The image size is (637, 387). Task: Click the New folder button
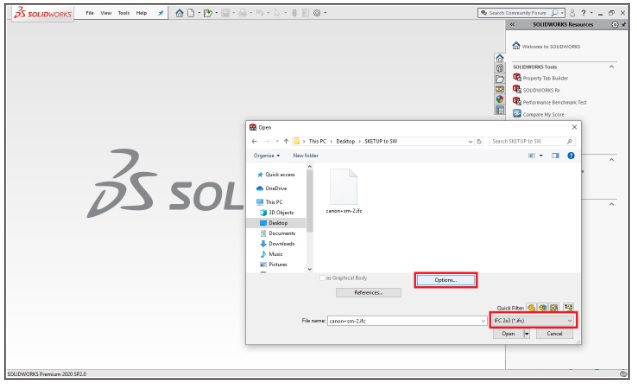coord(306,156)
